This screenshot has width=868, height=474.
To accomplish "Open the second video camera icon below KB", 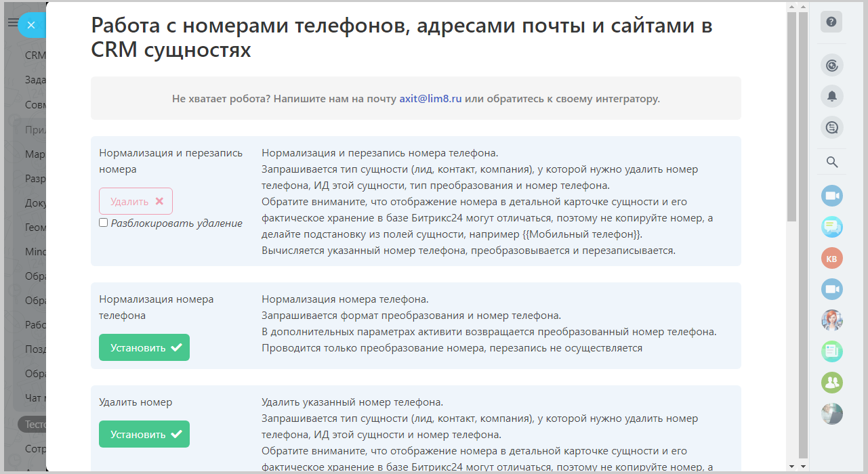I will click(x=832, y=290).
